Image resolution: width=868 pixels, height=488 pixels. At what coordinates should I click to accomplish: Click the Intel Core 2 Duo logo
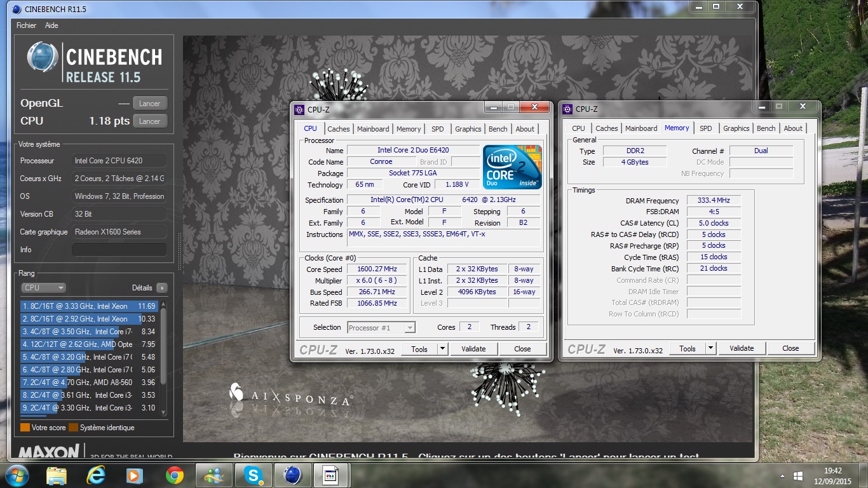(512, 167)
